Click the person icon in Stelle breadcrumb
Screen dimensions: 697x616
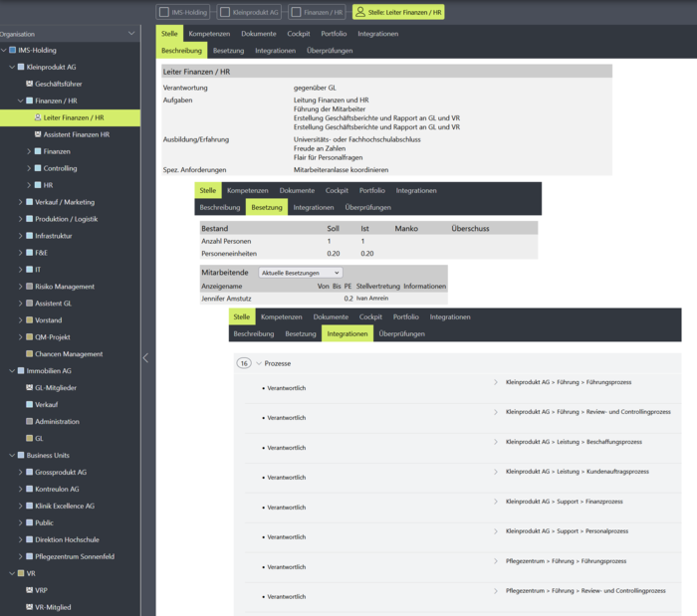point(359,12)
